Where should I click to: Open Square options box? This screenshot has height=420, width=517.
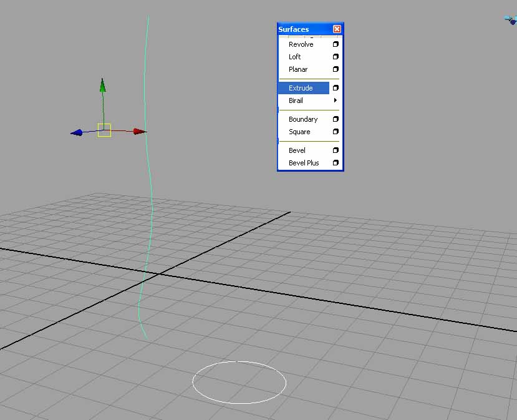click(336, 132)
